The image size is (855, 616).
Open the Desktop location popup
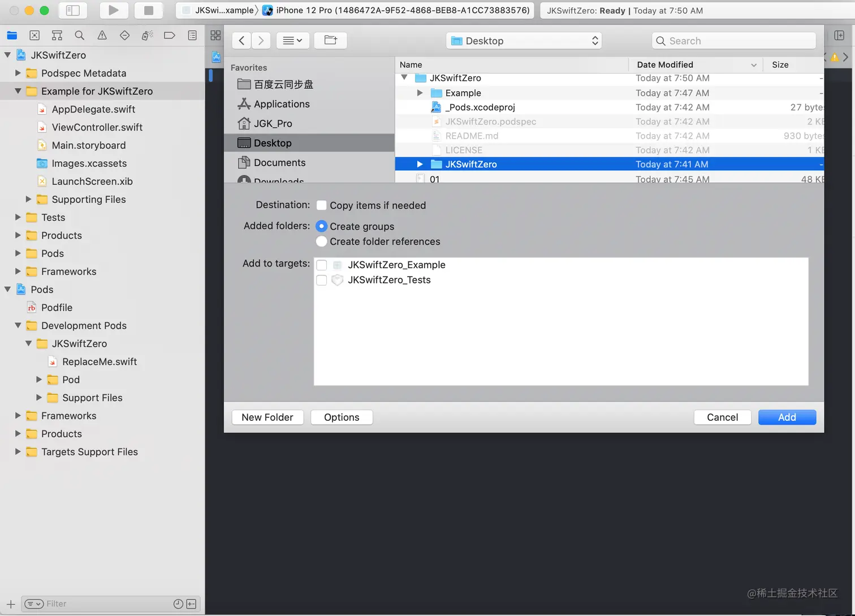[524, 41]
